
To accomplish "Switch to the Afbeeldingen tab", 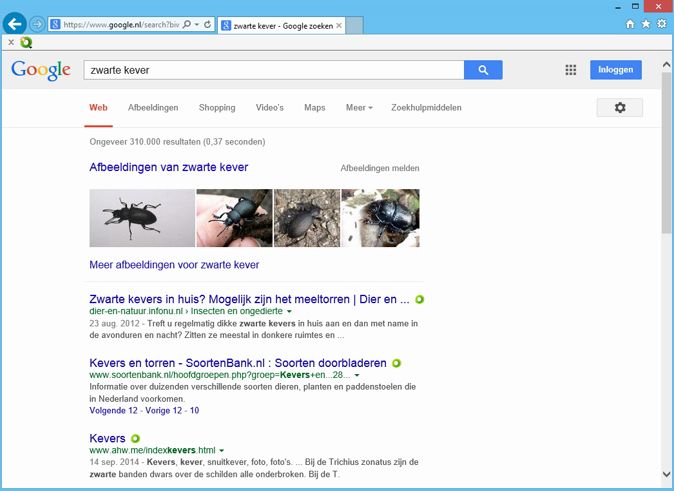I will 153,107.
